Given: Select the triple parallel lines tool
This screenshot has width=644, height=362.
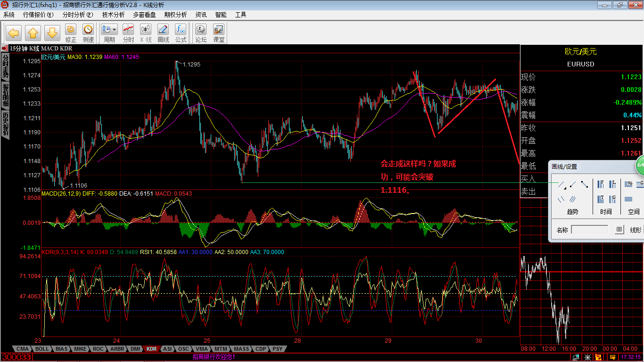Looking at the screenshot, I should (573, 199).
